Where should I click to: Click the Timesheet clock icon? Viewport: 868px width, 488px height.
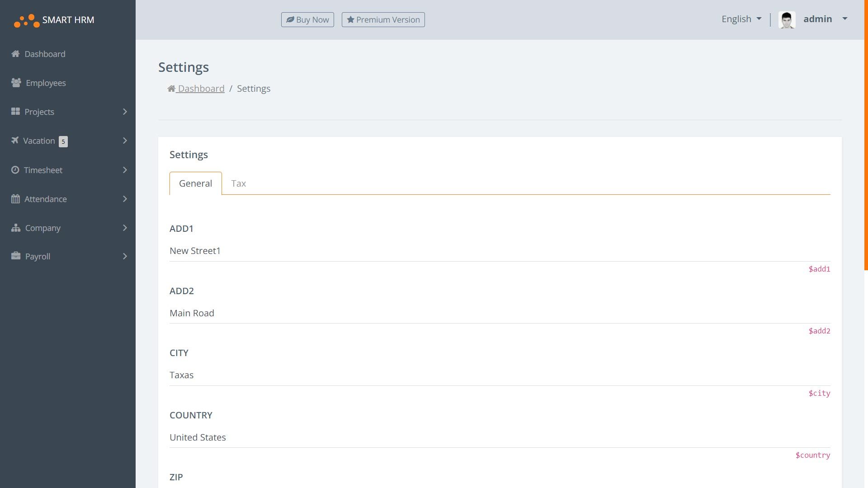coord(15,170)
